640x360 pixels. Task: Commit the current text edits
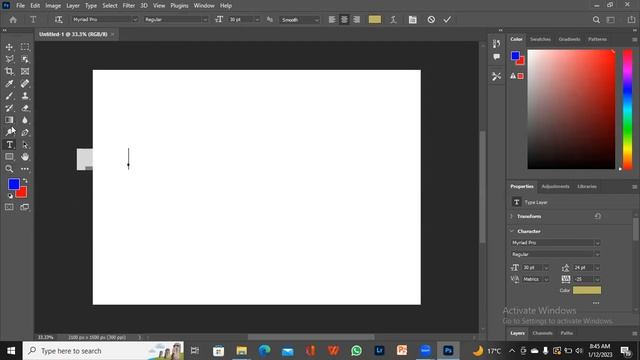447,20
